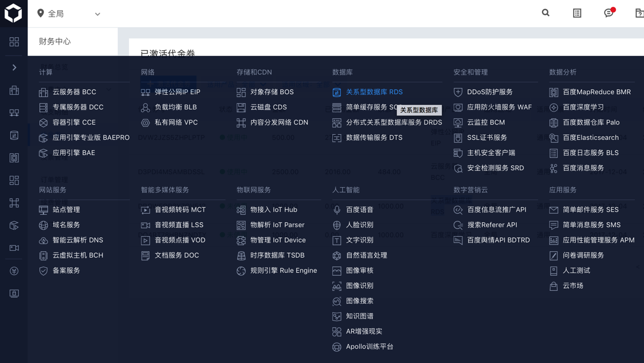
Task: Open 应用性能管理服务 APM
Action: [598, 240]
